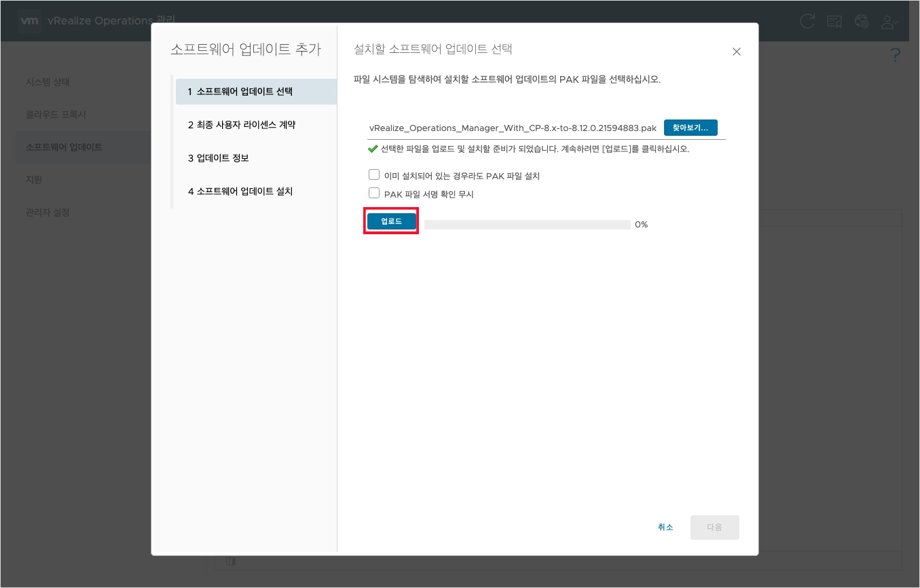Click heading 설치할 소프트웨어 업데이트 선택
This screenshot has height=588, width=920.
point(433,50)
